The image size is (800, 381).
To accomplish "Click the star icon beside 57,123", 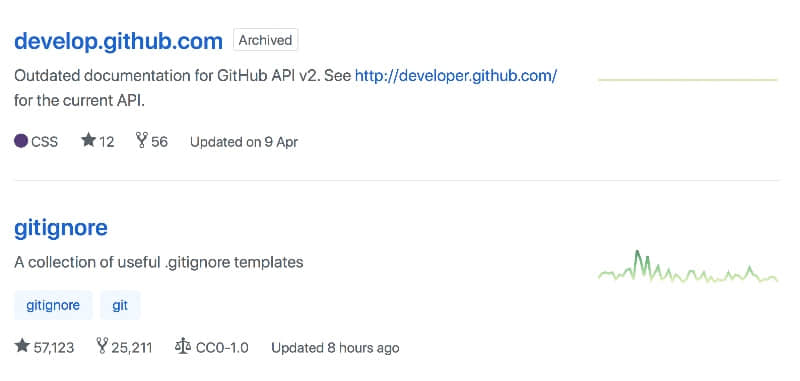I will pyautogui.click(x=22, y=346).
